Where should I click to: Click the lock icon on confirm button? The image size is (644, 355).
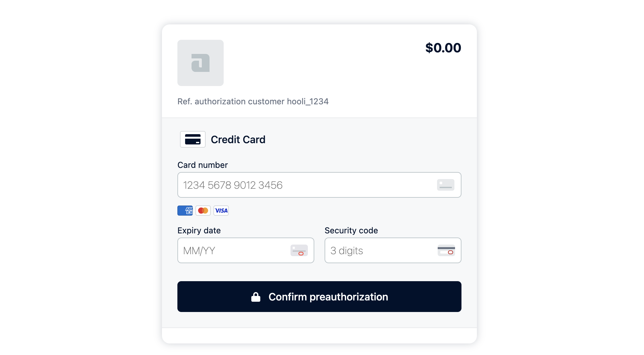[x=256, y=297]
